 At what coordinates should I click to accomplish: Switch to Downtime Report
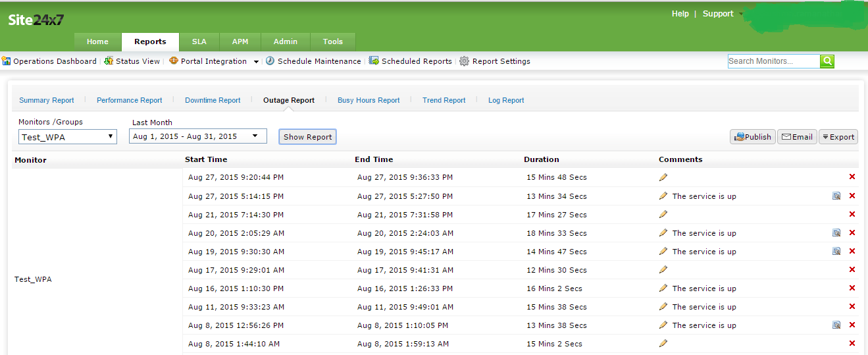point(213,100)
